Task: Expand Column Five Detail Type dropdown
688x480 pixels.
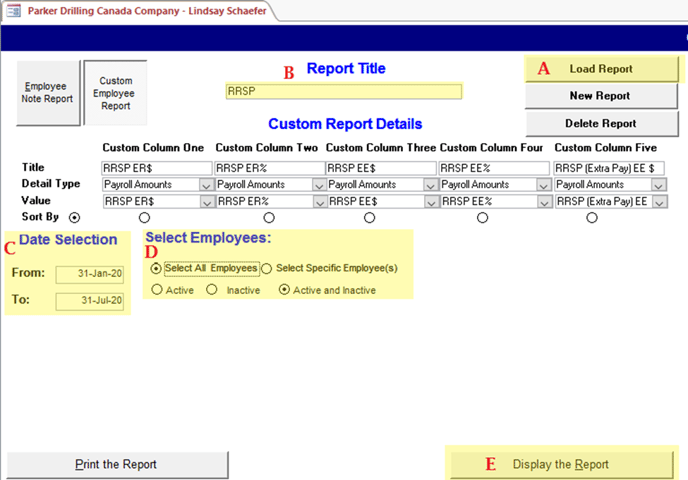Action: 659,185
